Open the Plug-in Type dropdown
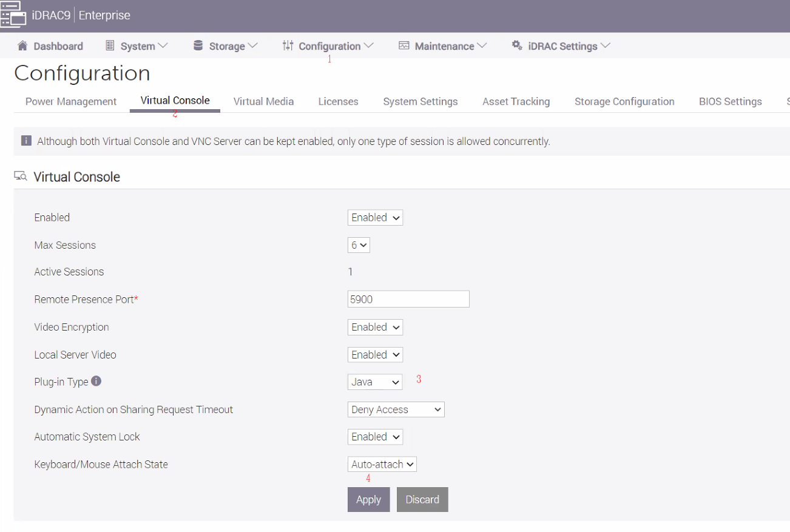Viewport: 790px width, 532px height. click(374, 382)
